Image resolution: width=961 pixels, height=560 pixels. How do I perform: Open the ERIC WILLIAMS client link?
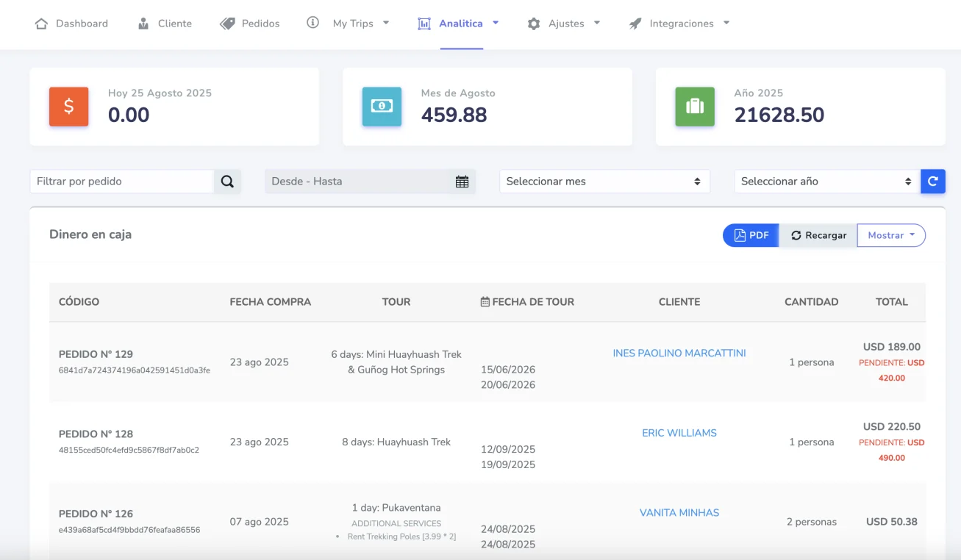(x=679, y=433)
